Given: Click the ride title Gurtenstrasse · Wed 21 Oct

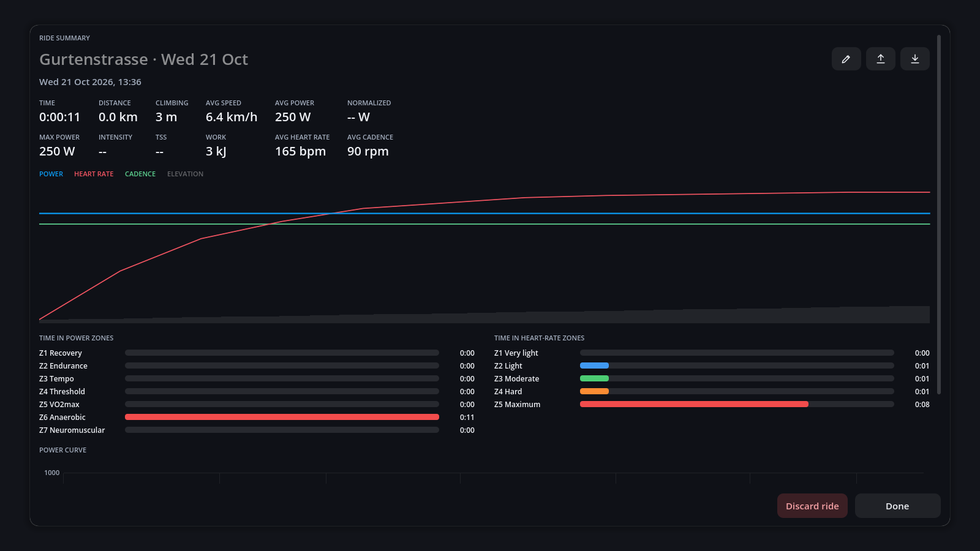Looking at the screenshot, I should coord(144,59).
